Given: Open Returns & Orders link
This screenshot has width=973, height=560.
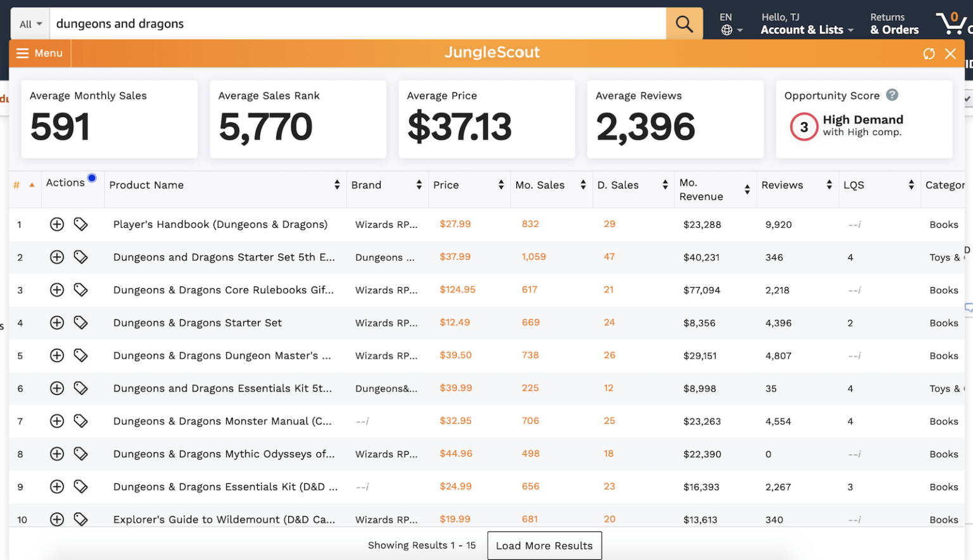Looking at the screenshot, I should pos(894,24).
